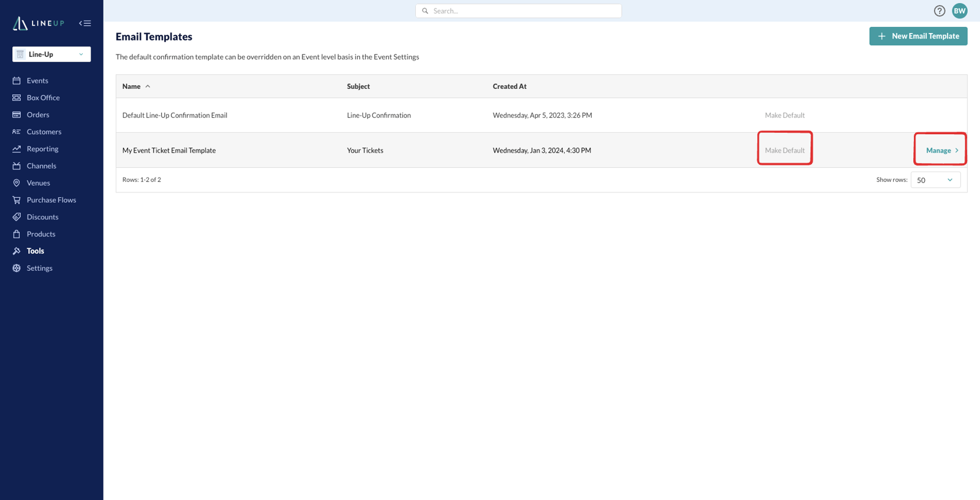Image resolution: width=980 pixels, height=500 pixels.
Task: Click the 'Your Tickets' subject cell
Action: 365,150
